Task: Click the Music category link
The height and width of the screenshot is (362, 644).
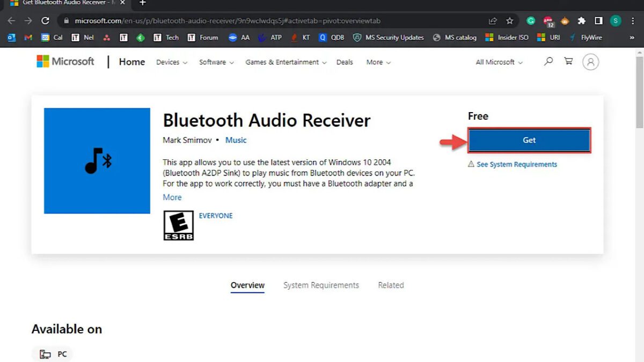Action: (236, 140)
